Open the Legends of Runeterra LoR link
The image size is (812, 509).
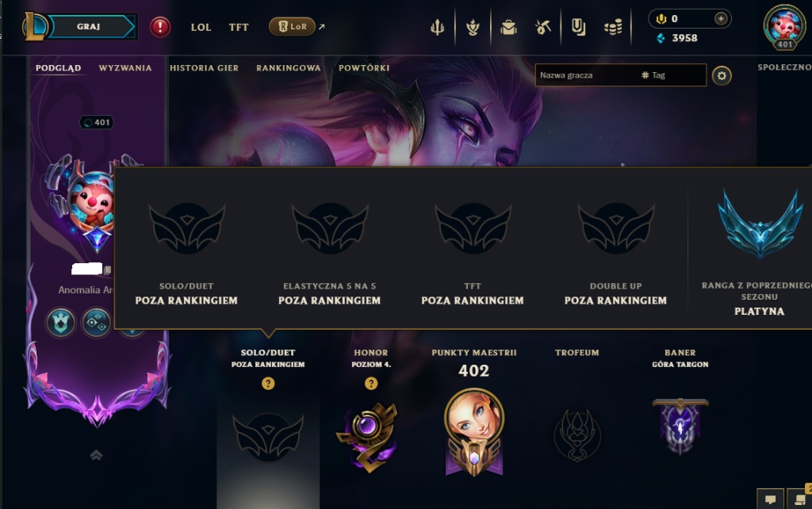(x=292, y=26)
